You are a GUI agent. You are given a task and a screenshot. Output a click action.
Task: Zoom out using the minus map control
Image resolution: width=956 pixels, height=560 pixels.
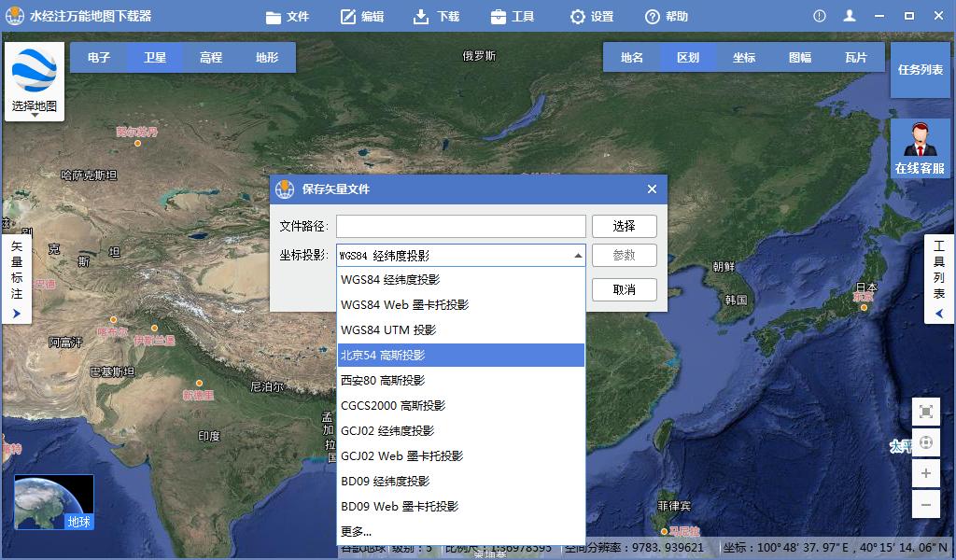925,505
